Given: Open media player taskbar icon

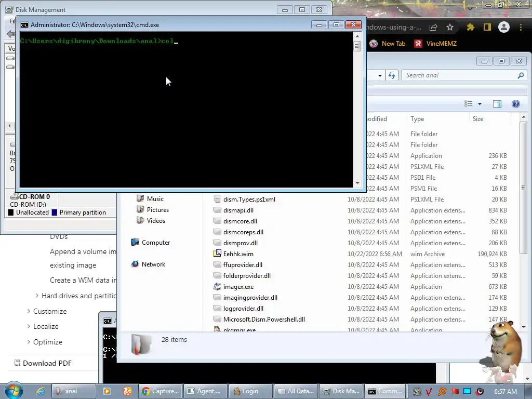Looking at the screenshot, I should [107, 391].
